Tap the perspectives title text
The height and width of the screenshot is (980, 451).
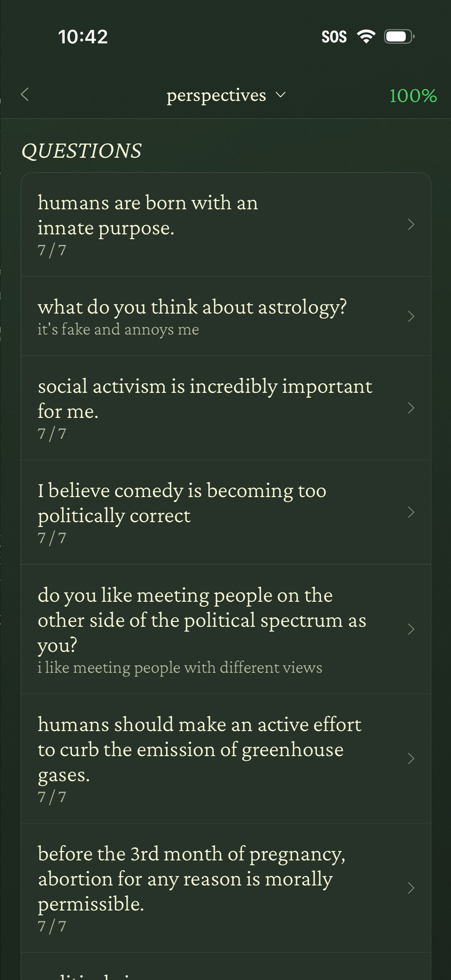[x=216, y=95]
